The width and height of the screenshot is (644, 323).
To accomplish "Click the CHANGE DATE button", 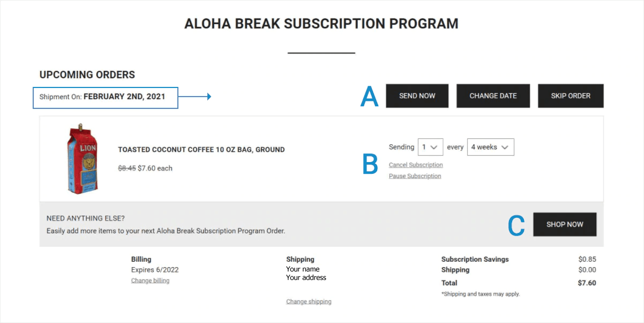I will pos(493,96).
